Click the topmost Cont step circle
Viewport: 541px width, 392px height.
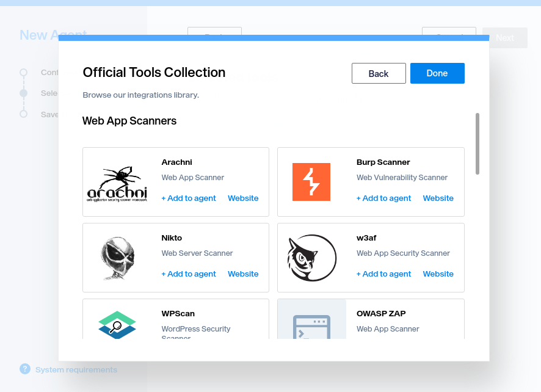coord(23,72)
